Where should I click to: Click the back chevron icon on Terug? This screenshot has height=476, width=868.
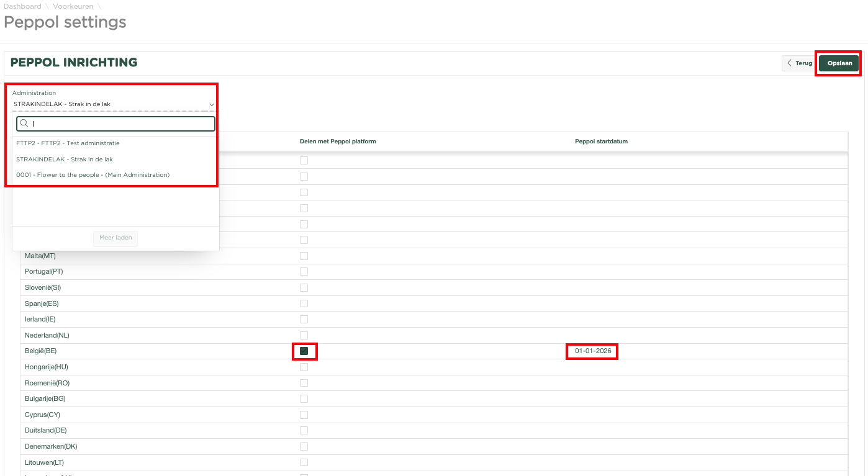789,63
